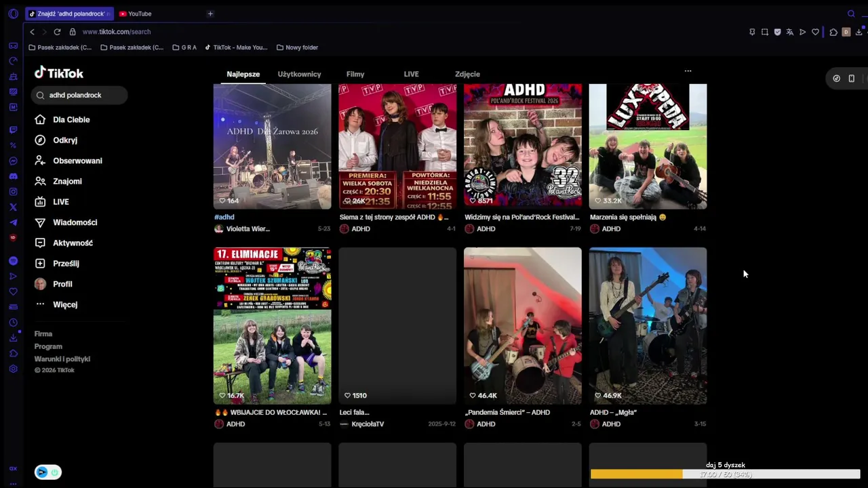
Task: Open the ad blocker shield icon
Action: [x=777, y=32]
